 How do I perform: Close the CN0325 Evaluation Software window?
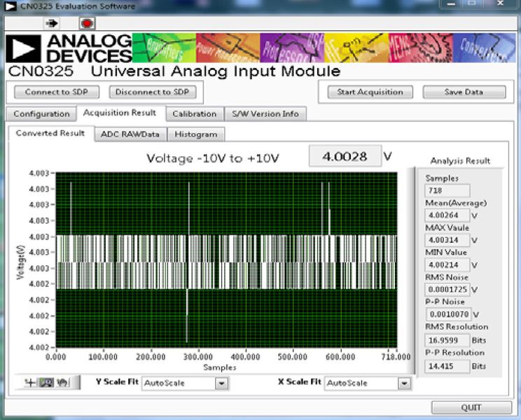[x=500, y=3]
